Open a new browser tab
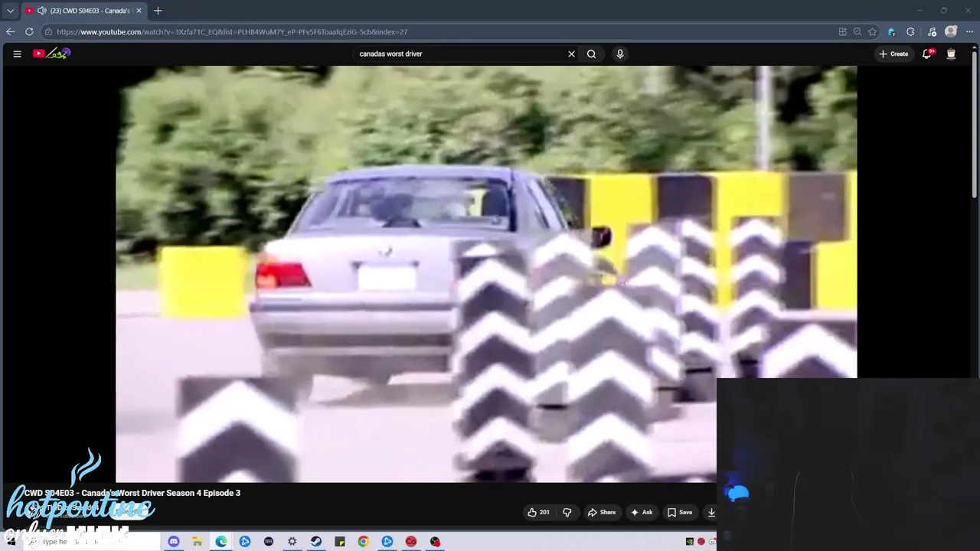The width and height of the screenshot is (980, 551). pos(158,11)
